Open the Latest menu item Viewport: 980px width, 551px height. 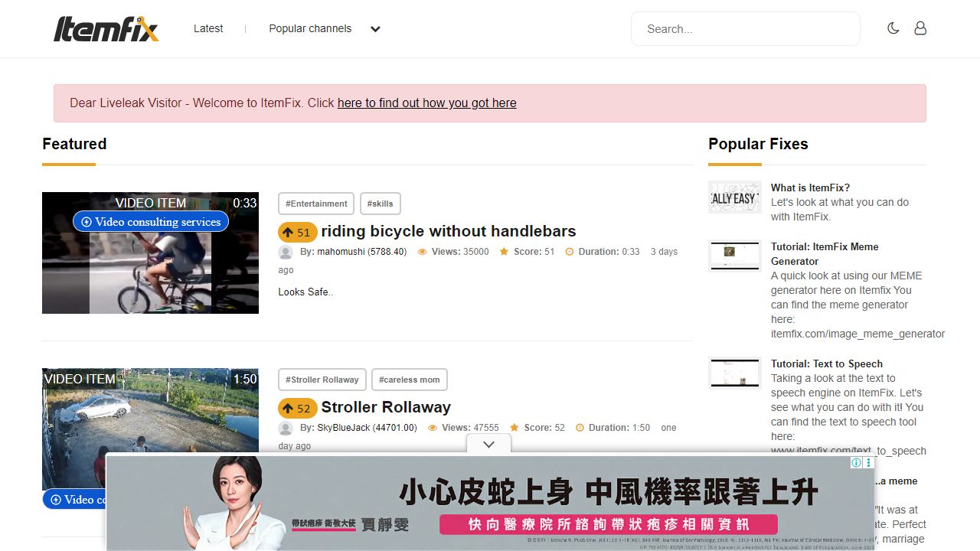pyautogui.click(x=208, y=28)
